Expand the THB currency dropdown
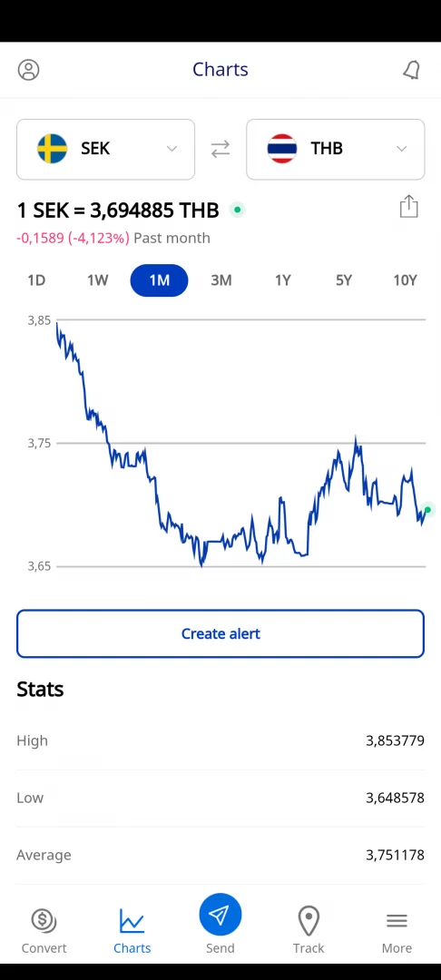Screen dimensions: 441x980 click(402, 149)
